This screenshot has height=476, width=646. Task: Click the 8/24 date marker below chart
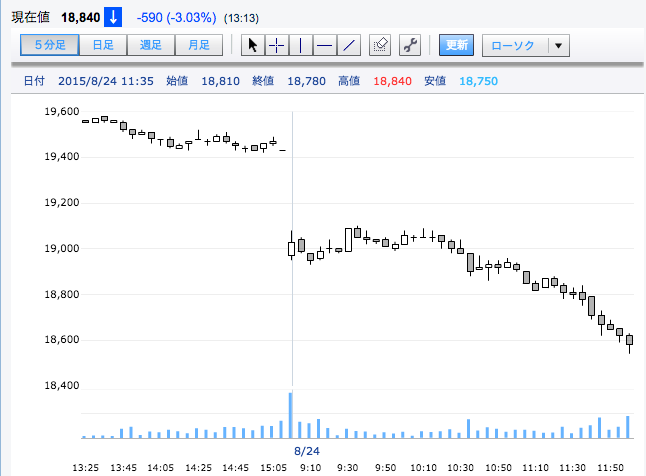click(307, 451)
